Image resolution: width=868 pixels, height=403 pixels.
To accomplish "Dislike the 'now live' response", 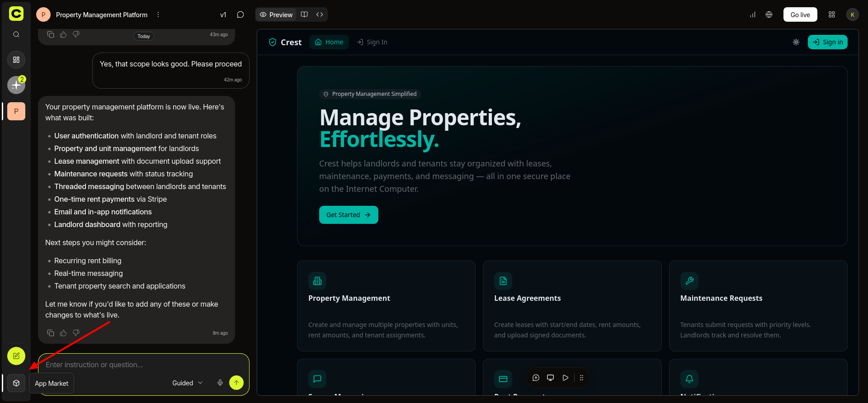I will (76, 333).
